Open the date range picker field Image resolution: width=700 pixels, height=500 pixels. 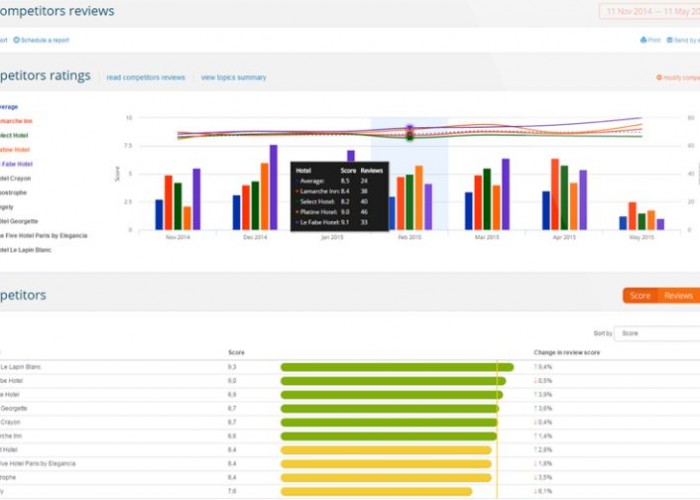point(650,12)
